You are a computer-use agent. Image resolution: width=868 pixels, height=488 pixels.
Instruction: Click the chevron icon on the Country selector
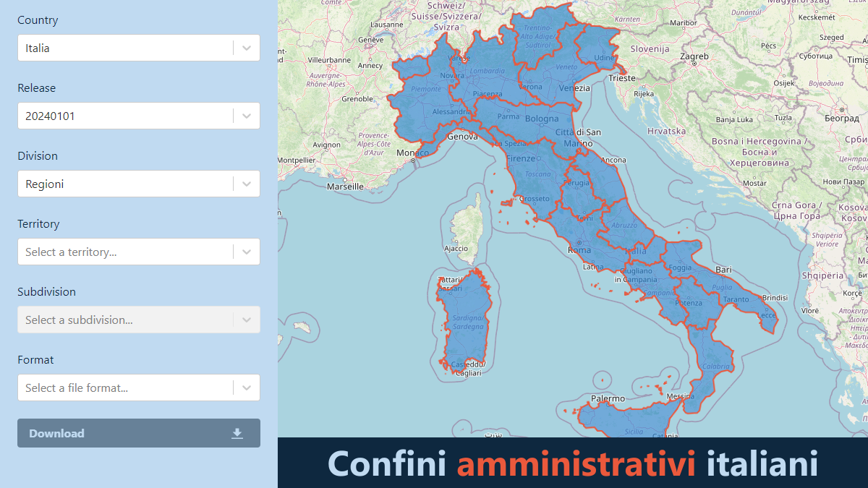246,48
